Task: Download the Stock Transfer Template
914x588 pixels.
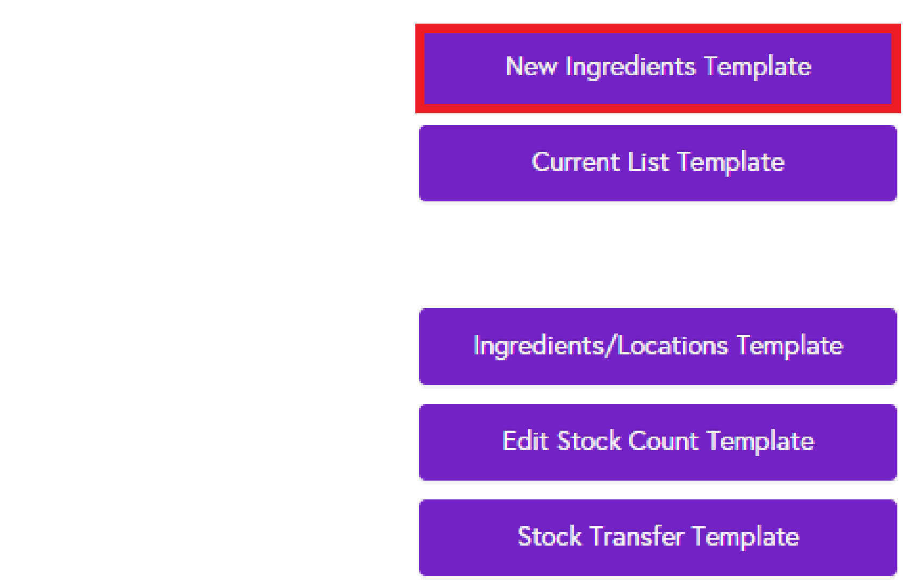Action: click(658, 537)
